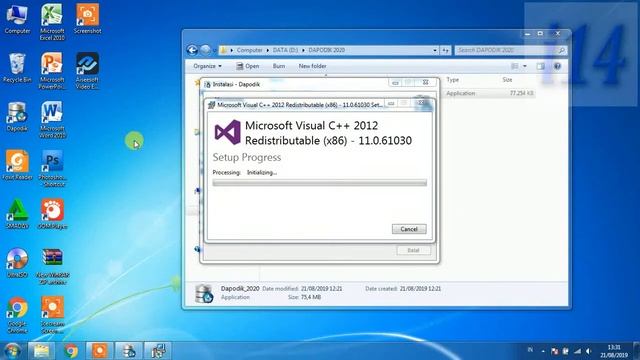Open the volume control in system tray
Viewport: 640px width, 360px height.
click(589, 351)
